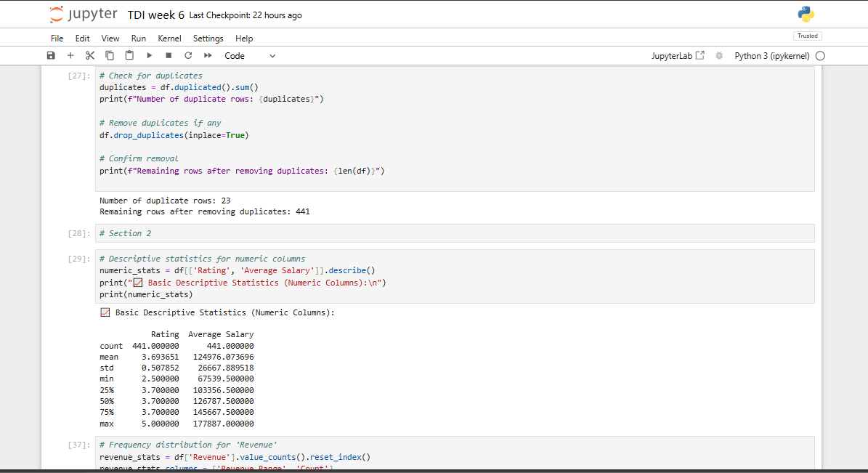Open the Kernel menu
Screen dimensions: 868x473
point(169,39)
